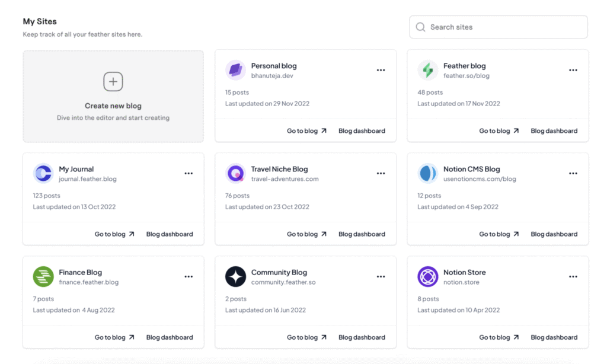
Task: Open Blog dashboard for Notion CMS Blog
Action: (x=554, y=234)
